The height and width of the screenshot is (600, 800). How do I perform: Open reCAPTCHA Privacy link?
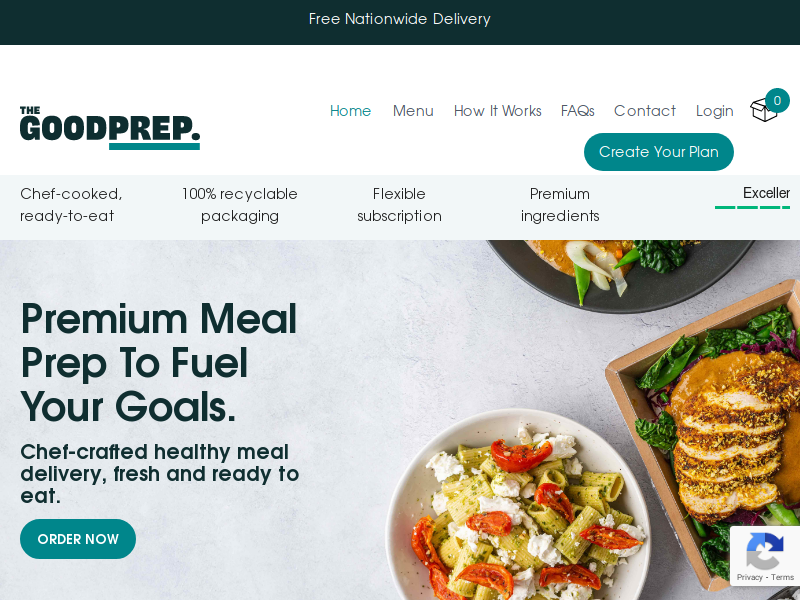pos(749,577)
